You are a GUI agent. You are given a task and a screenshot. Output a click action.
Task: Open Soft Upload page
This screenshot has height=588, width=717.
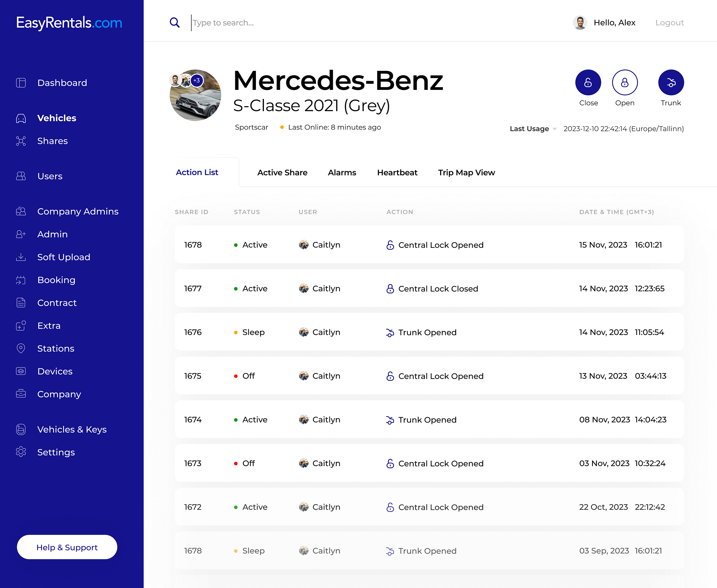tap(63, 257)
